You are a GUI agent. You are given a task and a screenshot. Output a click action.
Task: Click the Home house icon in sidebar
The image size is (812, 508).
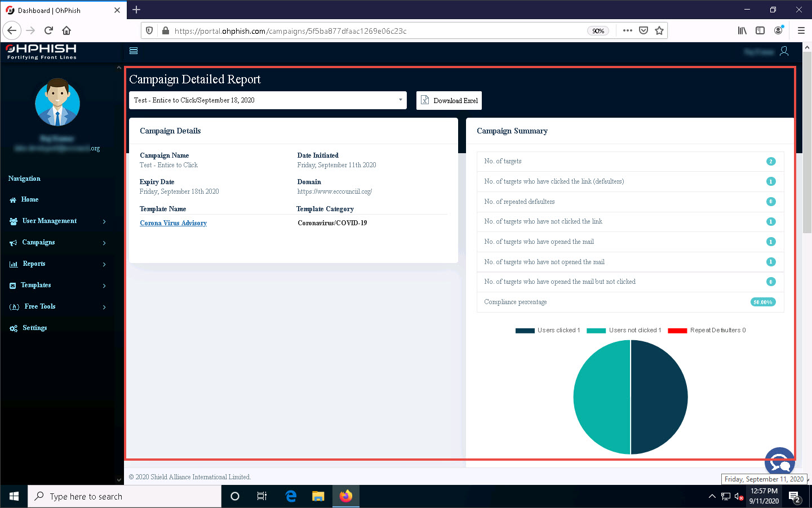[x=13, y=200]
